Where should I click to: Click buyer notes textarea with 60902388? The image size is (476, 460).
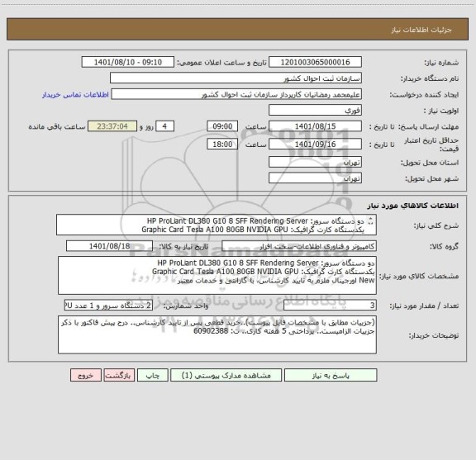pyautogui.click(x=217, y=334)
